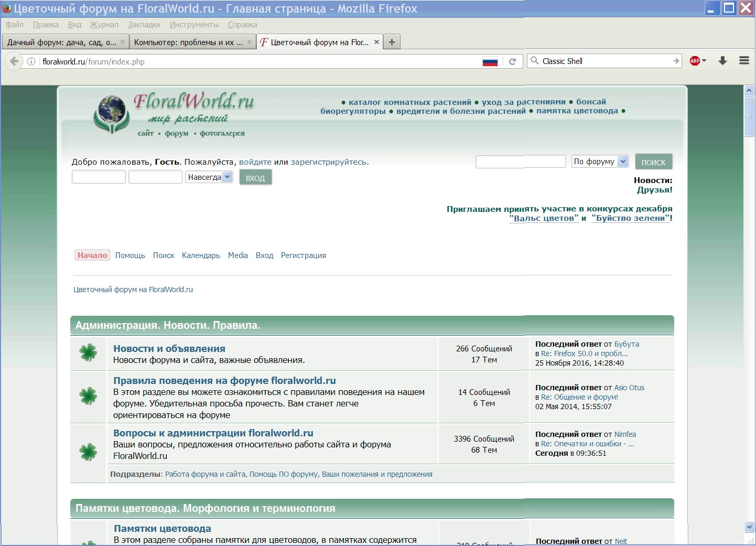Click the Adblock Plus toolbar icon
This screenshot has height=546, width=756.
pos(695,61)
